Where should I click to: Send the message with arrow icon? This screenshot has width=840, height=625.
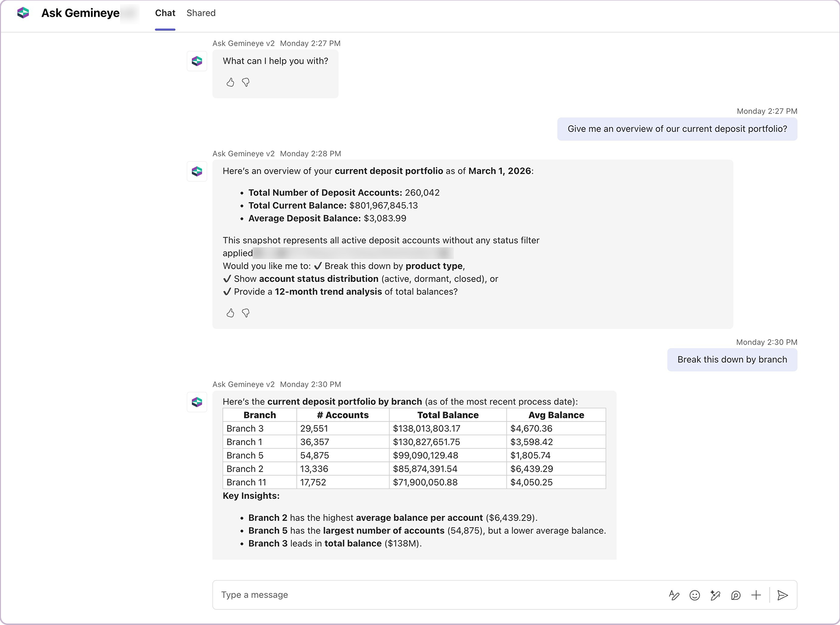[782, 595]
